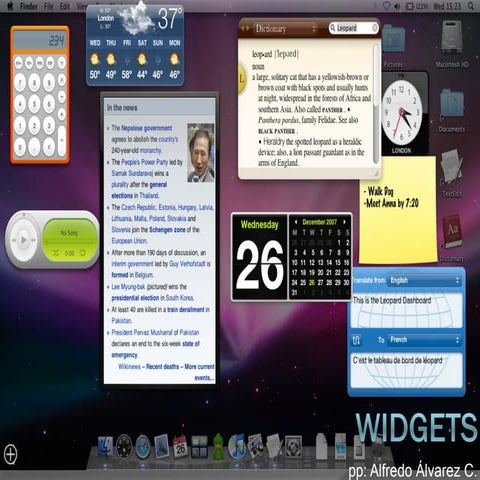Go back in Dictionary widget history
480x480 pixels.
click(x=243, y=28)
